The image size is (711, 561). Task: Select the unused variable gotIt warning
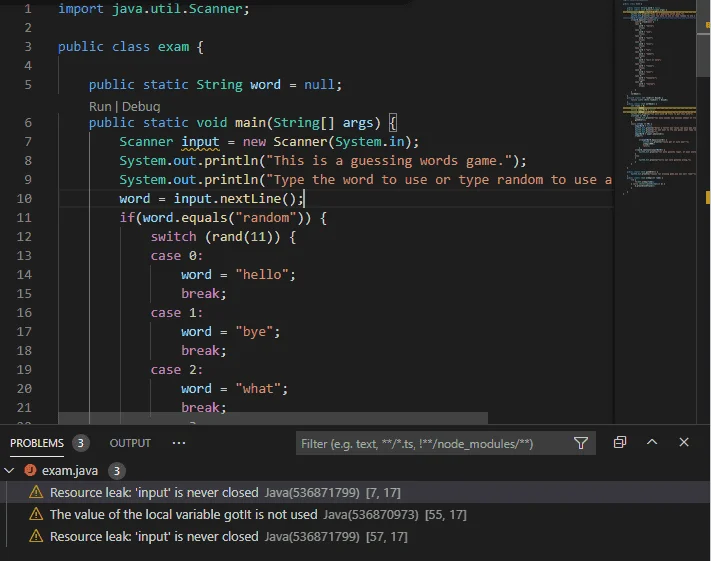pos(356,515)
